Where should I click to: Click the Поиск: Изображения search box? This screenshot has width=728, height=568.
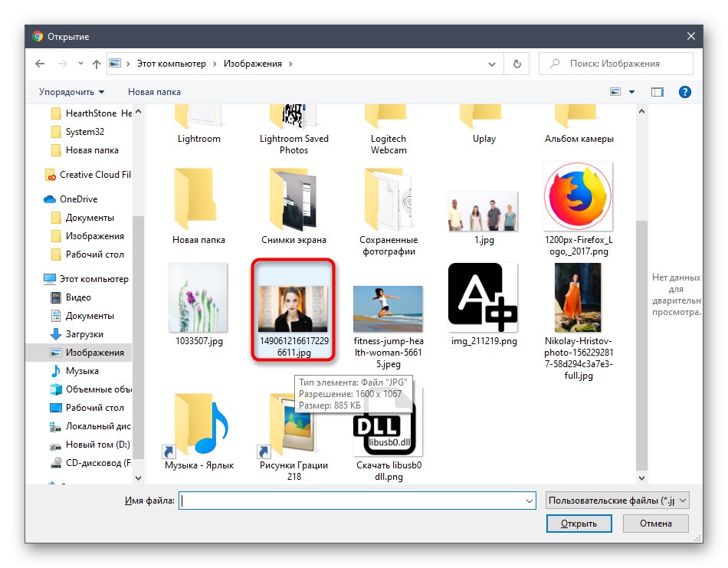(x=615, y=64)
